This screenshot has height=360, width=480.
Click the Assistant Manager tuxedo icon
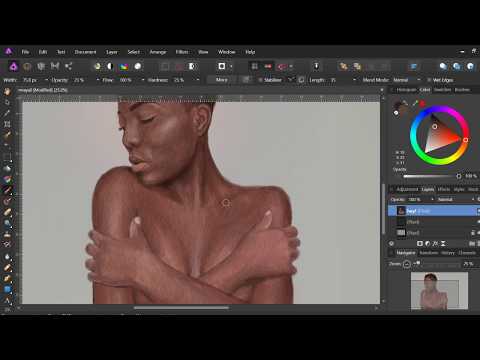click(x=316, y=66)
